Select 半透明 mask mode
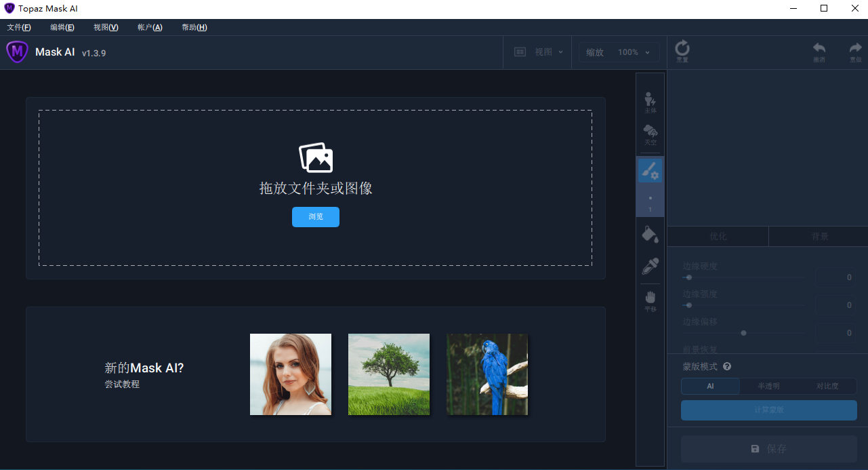 [768, 386]
